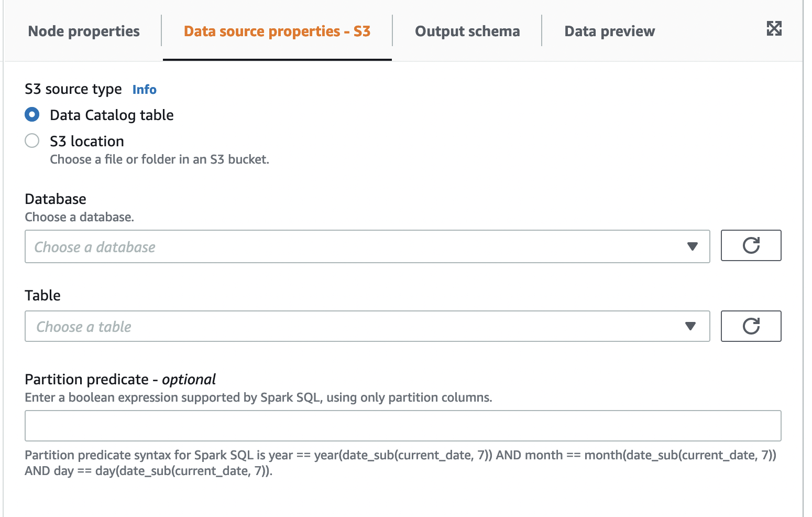
Task: Refresh the database list
Action: tap(751, 245)
